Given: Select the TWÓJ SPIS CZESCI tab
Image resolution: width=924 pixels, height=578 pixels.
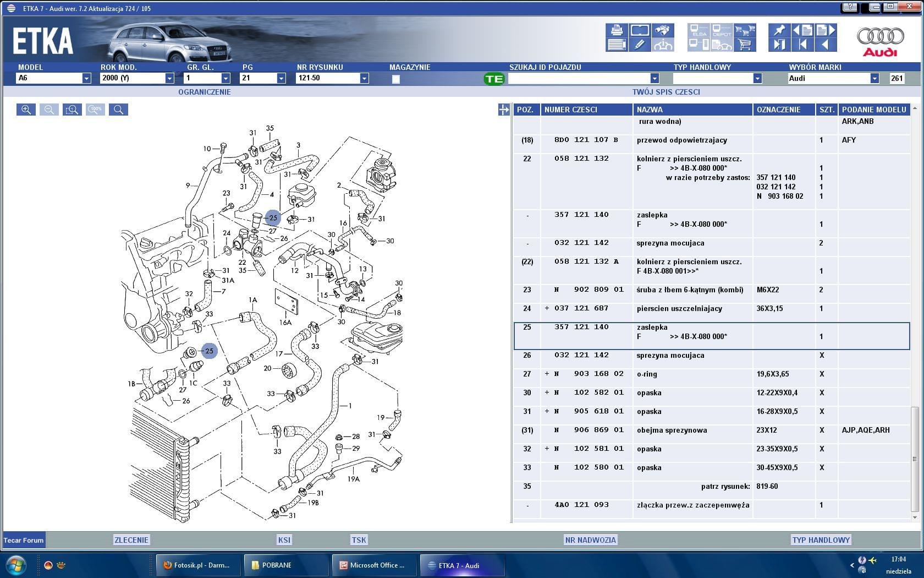Looking at the screenshot, I should point(666,92).
